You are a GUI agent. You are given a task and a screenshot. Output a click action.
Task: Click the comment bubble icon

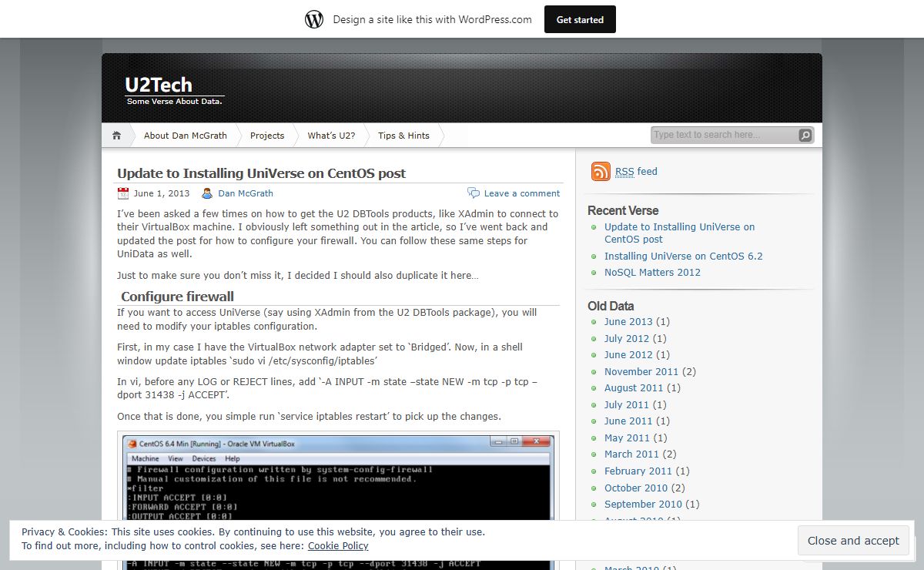click(x=473, y=193)
